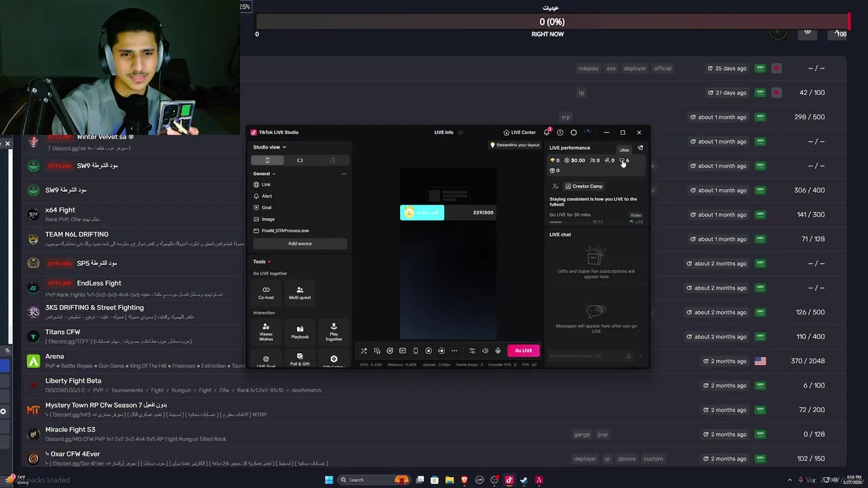Screen dimensions: 868x488
Task: Click the Go LIVE button
Action: pyautogui.click(x=524, y=350)
